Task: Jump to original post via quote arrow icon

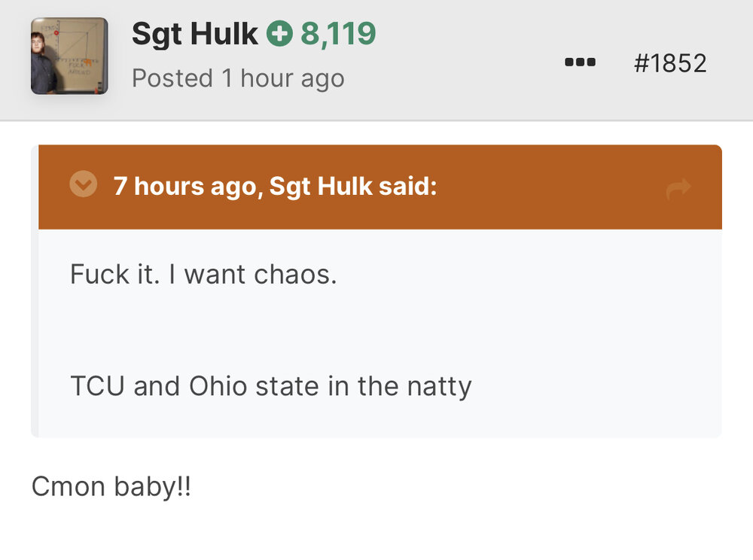Action: coord(678,189)
